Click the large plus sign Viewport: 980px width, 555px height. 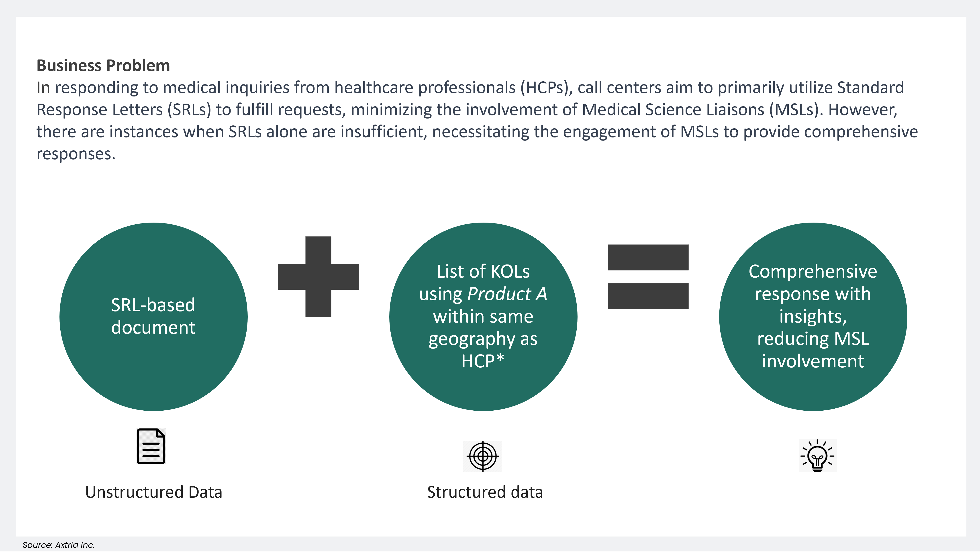[318, 277]
